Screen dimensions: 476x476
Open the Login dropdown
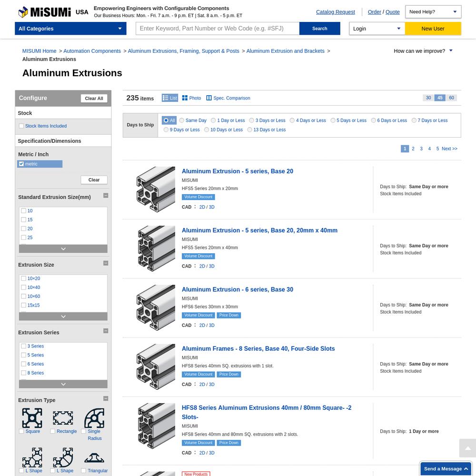coord(377,29)
